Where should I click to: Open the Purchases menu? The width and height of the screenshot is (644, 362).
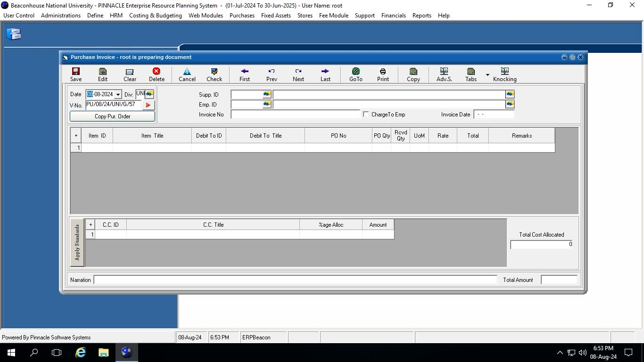242,16
